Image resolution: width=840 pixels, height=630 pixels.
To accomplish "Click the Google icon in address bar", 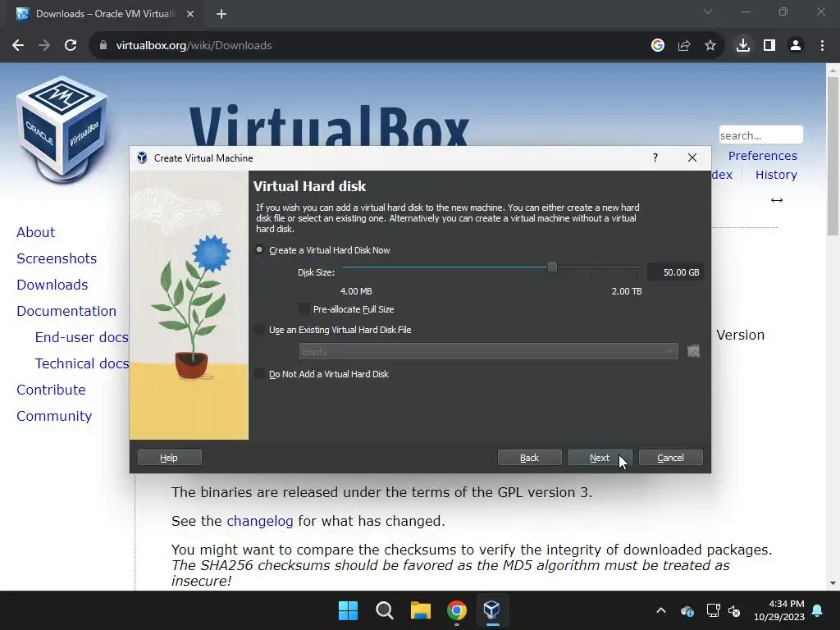I will point(658,46).
